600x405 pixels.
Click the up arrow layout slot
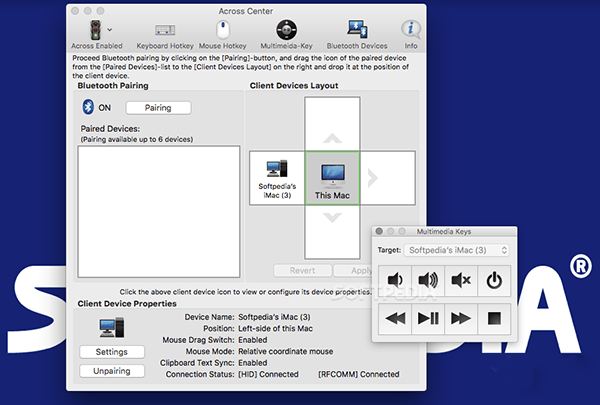click(332, 124)
